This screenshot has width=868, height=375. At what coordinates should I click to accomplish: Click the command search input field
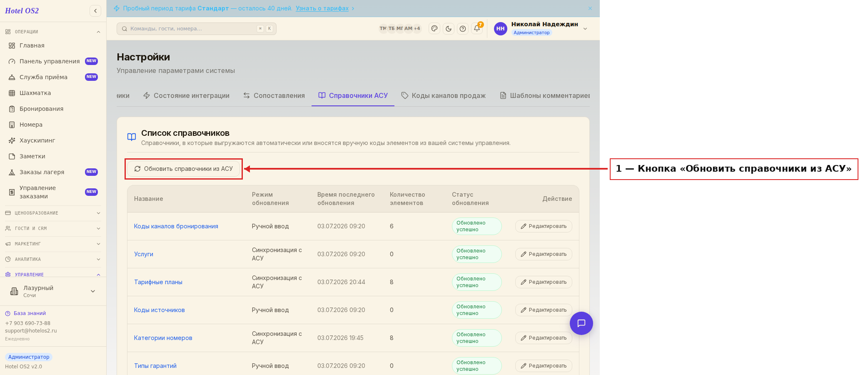[x=197, y=29]
